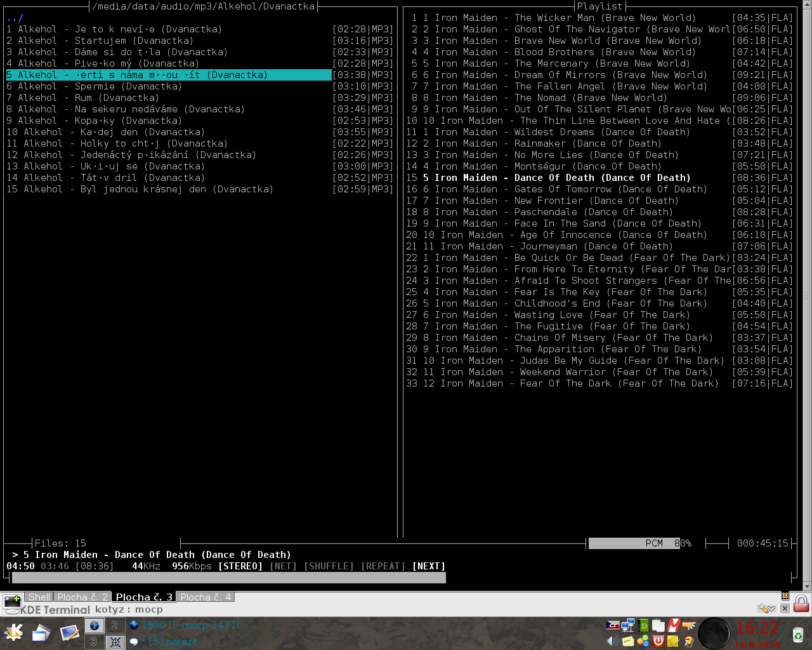812x650 pixels.
Task: Open the trash bin icon
Action: coord(797,633)
